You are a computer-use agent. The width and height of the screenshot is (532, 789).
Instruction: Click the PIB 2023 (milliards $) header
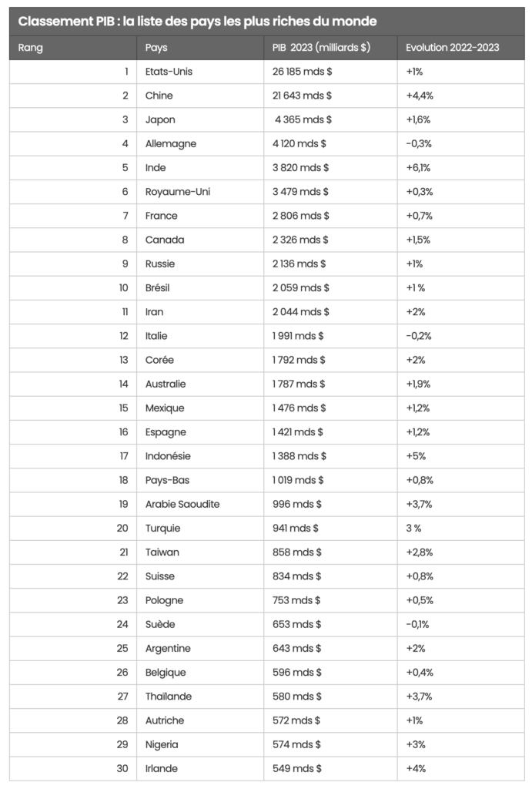321,47
